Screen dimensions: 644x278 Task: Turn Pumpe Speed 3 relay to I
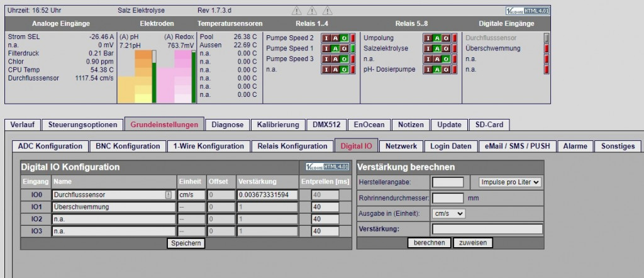tap(326, 59)
